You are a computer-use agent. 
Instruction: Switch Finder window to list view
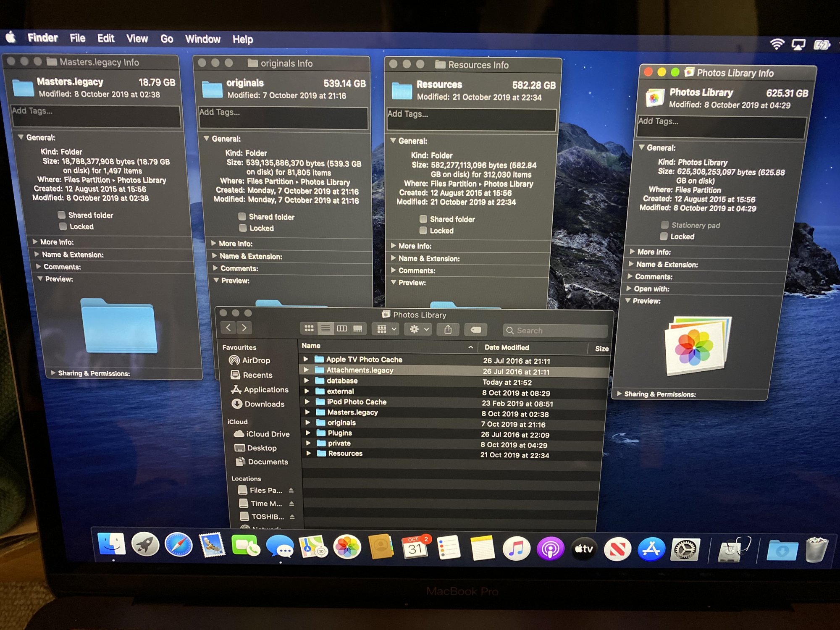pyautogui.click(x=325, y=328)
